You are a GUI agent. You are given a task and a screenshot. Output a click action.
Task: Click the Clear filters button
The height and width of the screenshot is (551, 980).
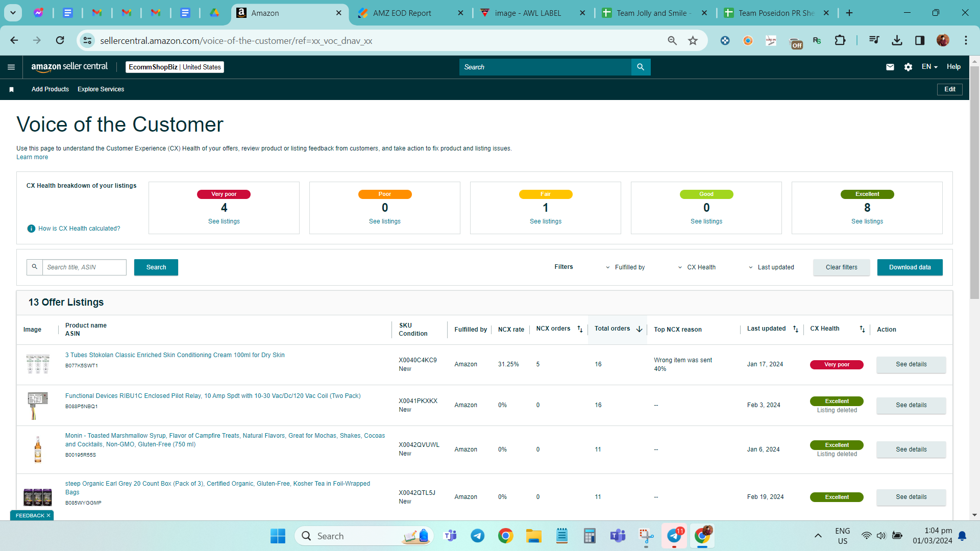pyautogui.click(x=841, y=267)
